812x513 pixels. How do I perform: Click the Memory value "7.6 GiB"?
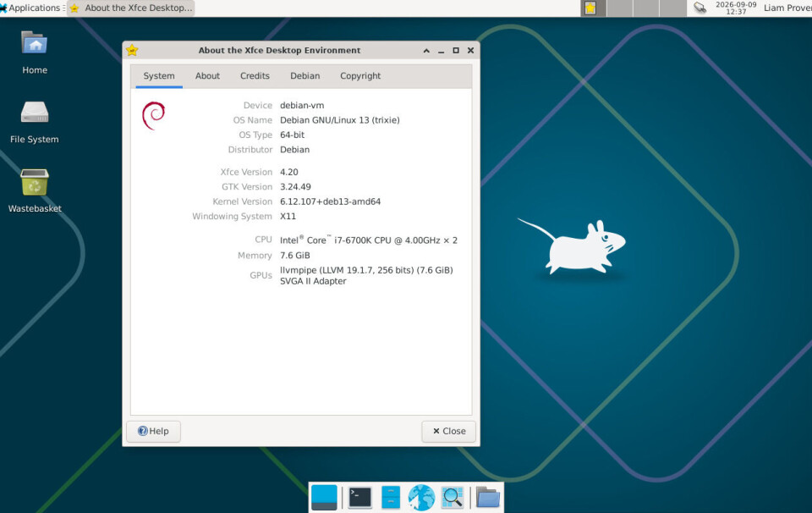click(294, 256)
